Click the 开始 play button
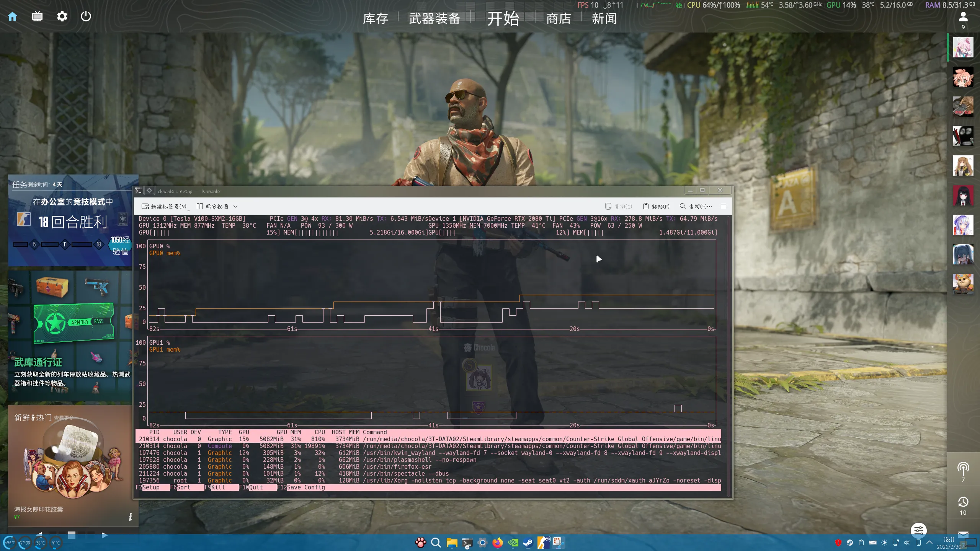Screen dimensions: 980x551 [x=503, y=18]
